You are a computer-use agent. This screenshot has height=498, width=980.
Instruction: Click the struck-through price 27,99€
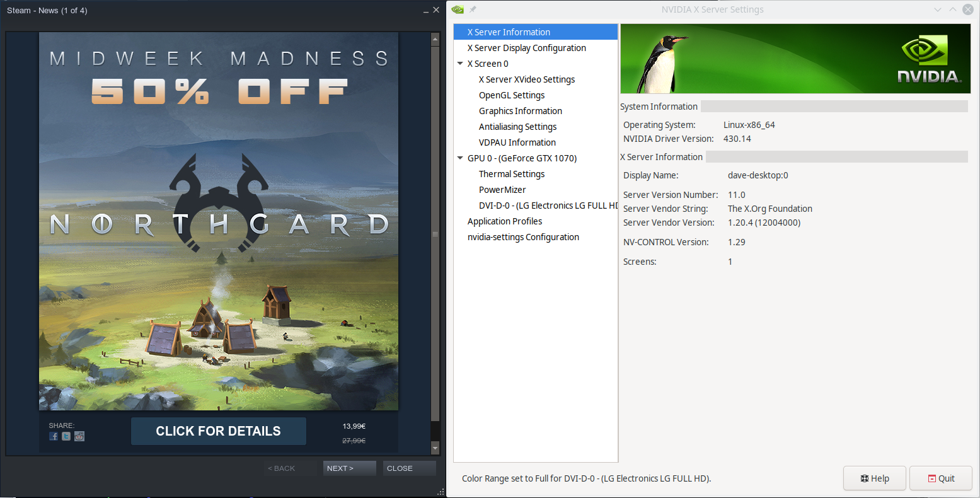click(x=354, y=441)
